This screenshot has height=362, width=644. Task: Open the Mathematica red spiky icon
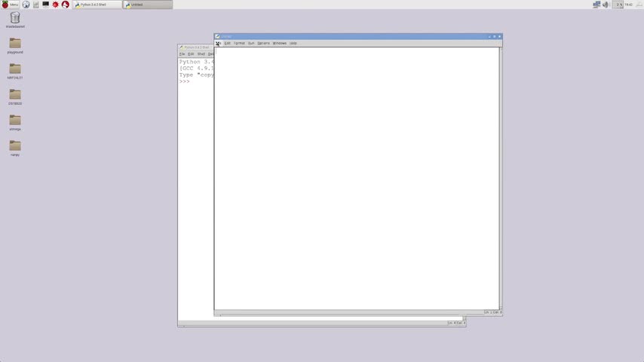(56, 5)
